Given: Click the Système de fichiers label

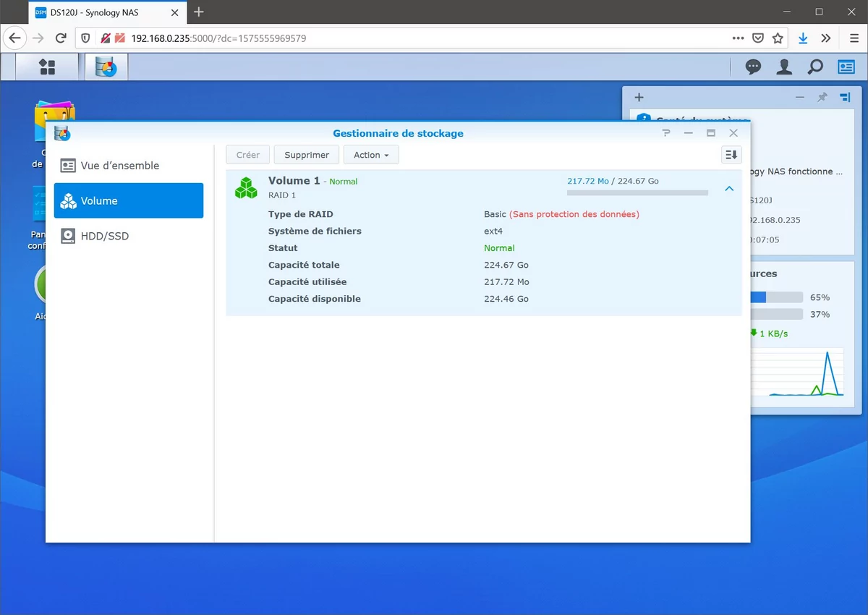Looking at the screenshot, I should pyautogui.click(x=315, y=232).
